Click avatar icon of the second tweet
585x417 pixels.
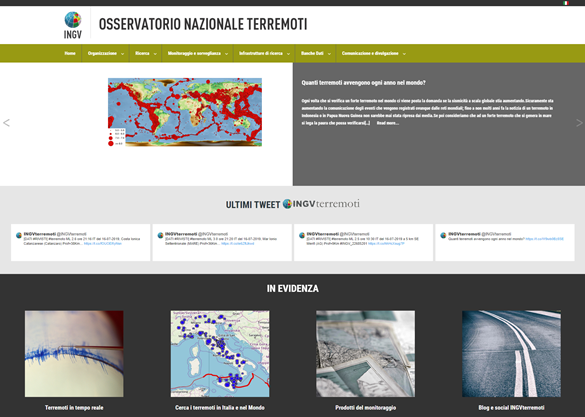click(x=160, y=235)
